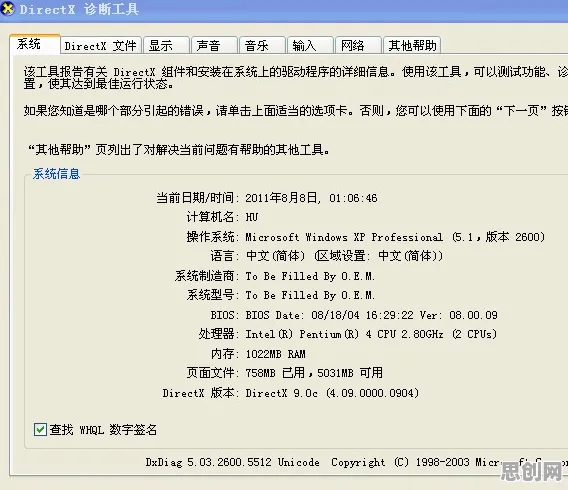Open the 显示 tab
This screenshot has height=490, width=568.
[166, 46]
